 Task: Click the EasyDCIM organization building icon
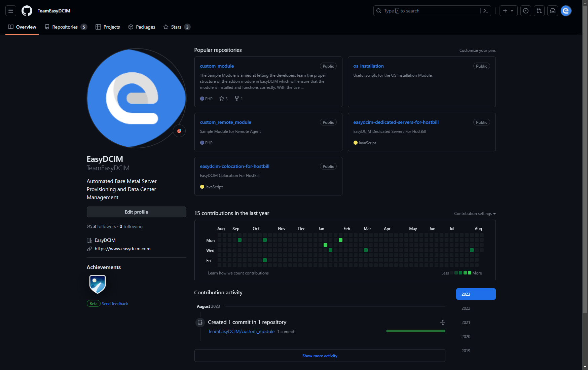pos(89,240)
